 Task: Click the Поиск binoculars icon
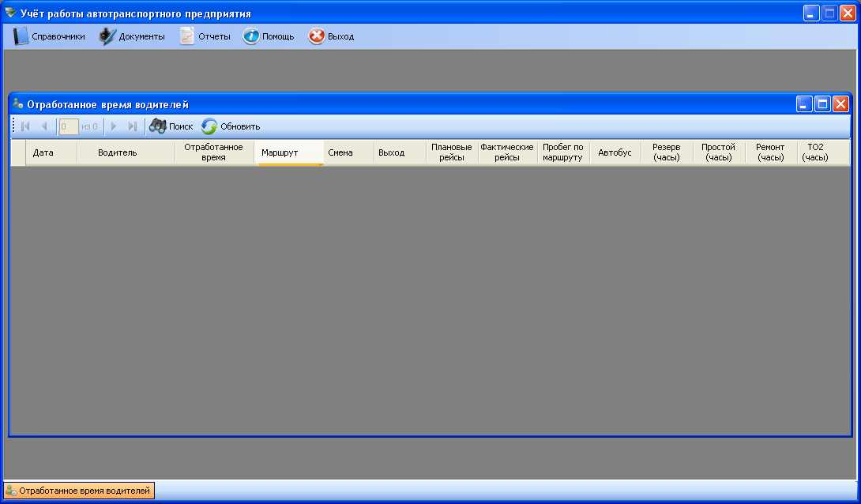[158, 126]
